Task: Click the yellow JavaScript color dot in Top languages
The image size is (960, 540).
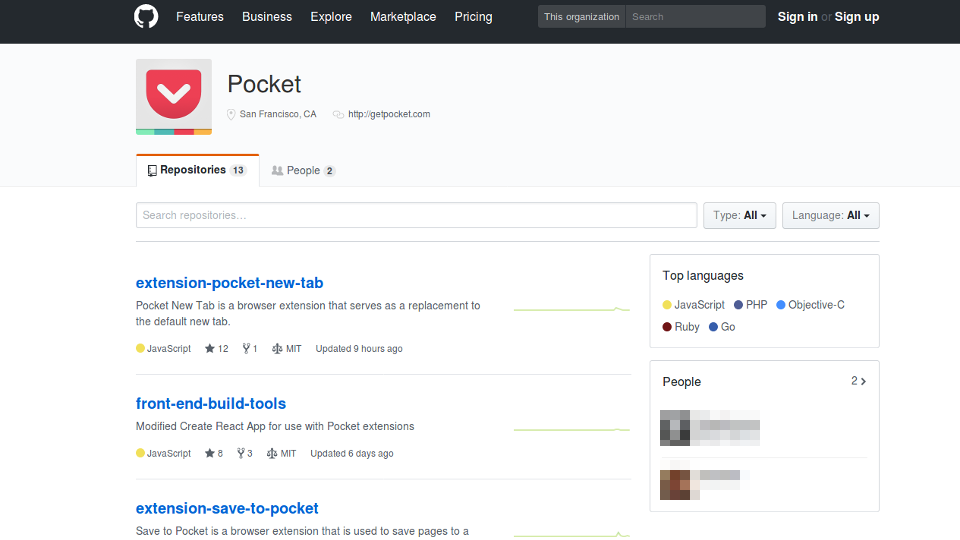Action: tap(667, 305)
